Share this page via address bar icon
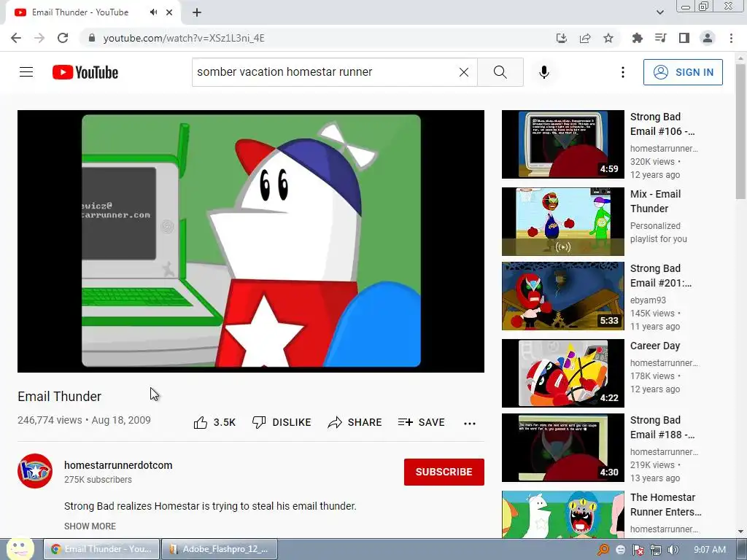 click(x=585, y=38)
